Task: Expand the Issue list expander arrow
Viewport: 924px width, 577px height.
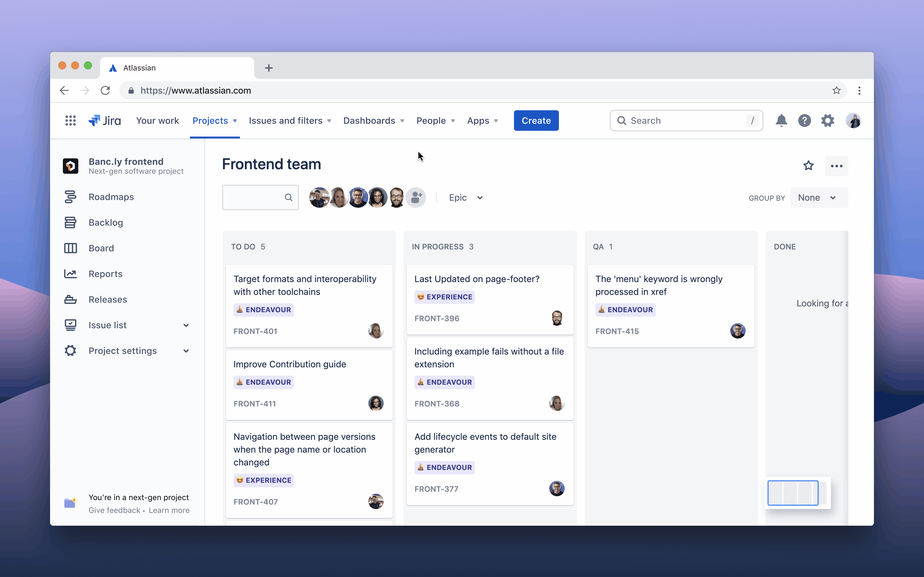Action: (x=185, y=325)
